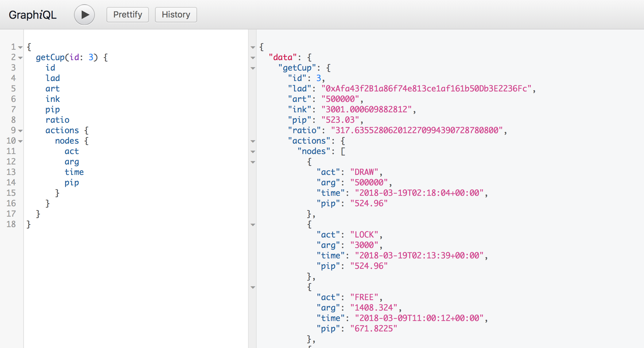Fold the "nodes" array in results

pyautogui.click(x=253, y=152)
